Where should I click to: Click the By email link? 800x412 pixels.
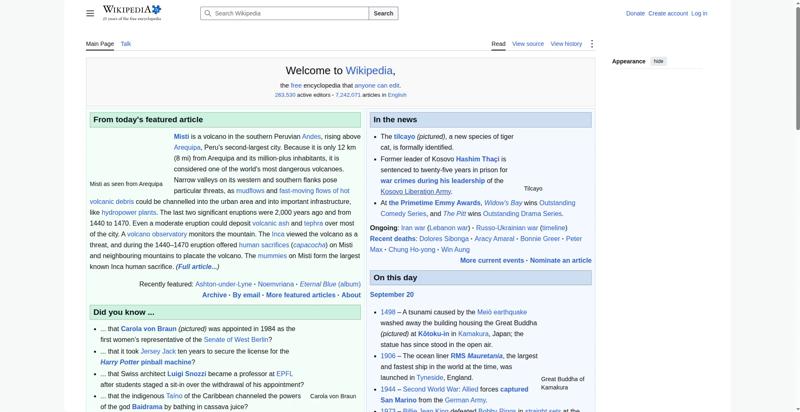coord(246,295)
